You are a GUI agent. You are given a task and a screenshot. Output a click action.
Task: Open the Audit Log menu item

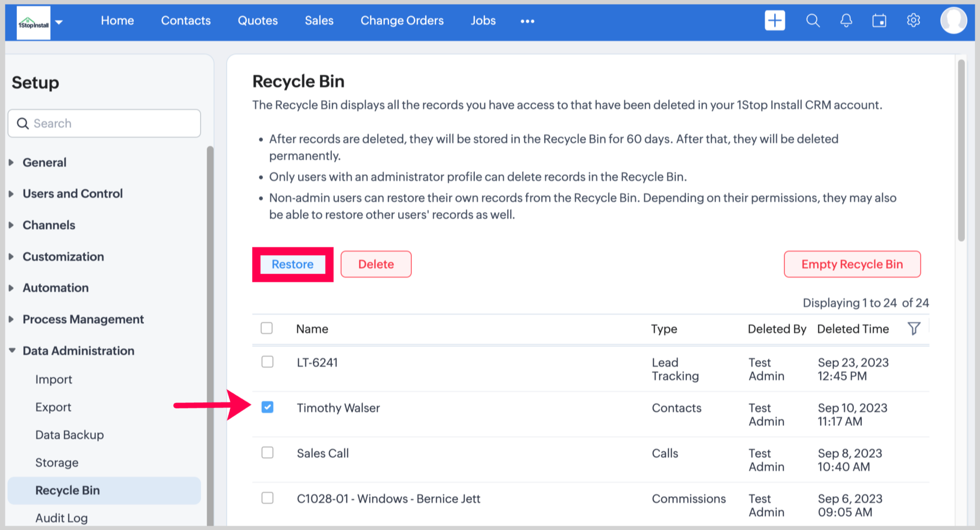(x=61, y=518)
